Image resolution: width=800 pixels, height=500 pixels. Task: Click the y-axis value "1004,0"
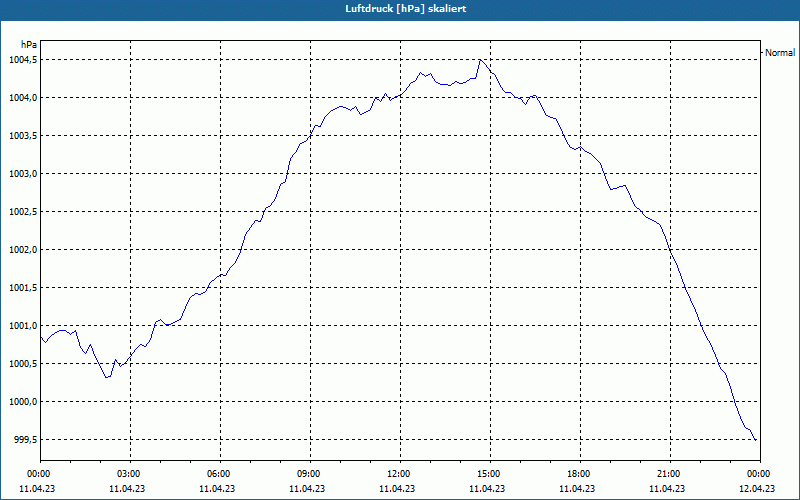(22, 97)
